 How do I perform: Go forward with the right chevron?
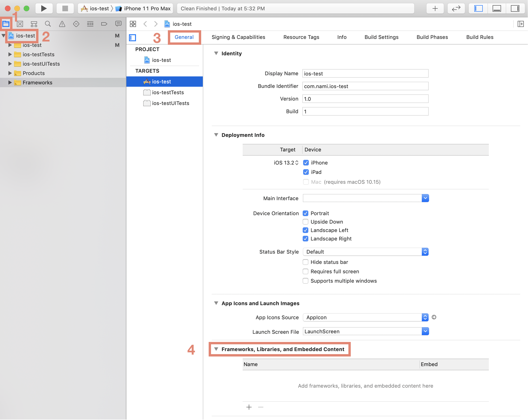pos(156,24)
